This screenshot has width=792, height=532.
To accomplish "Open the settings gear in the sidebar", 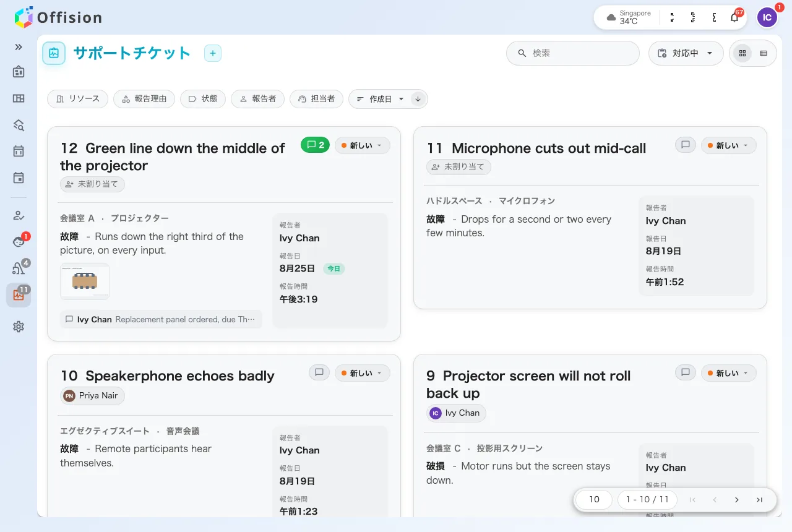I will [19, 327].
